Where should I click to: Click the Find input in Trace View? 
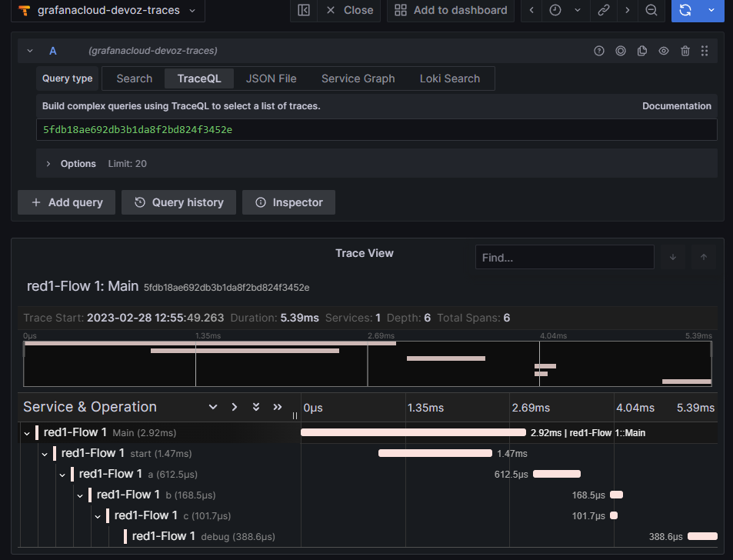tap(564, 258)
